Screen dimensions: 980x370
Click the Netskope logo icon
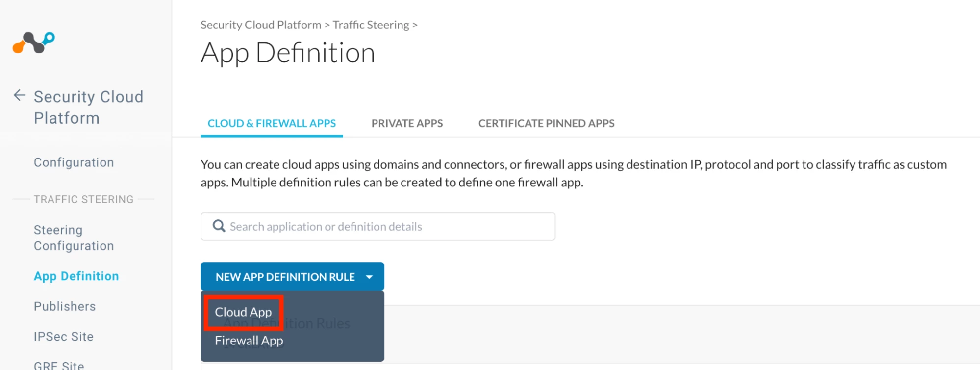coord(33,43)
